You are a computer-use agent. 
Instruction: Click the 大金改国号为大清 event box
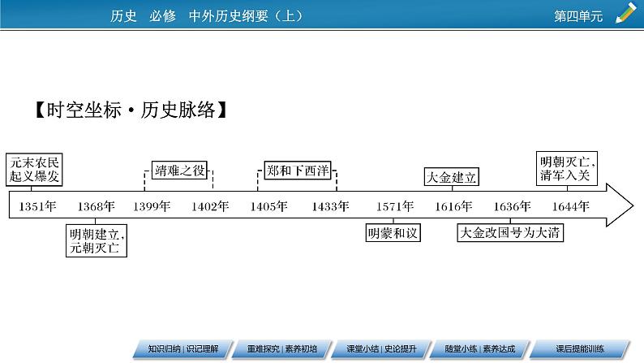[510, 233]
